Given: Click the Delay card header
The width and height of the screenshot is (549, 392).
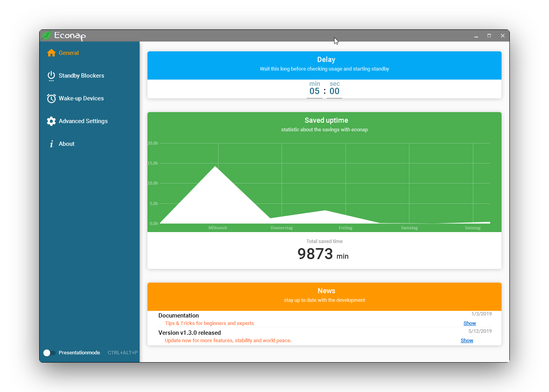Looking at the screenshot, I should point(324,65).
